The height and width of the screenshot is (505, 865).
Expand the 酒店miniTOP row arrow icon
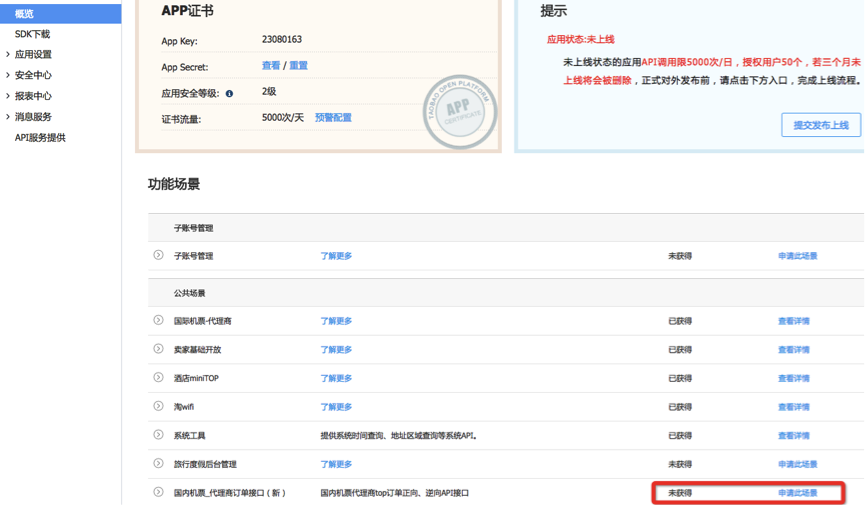[x=158, y=378]
